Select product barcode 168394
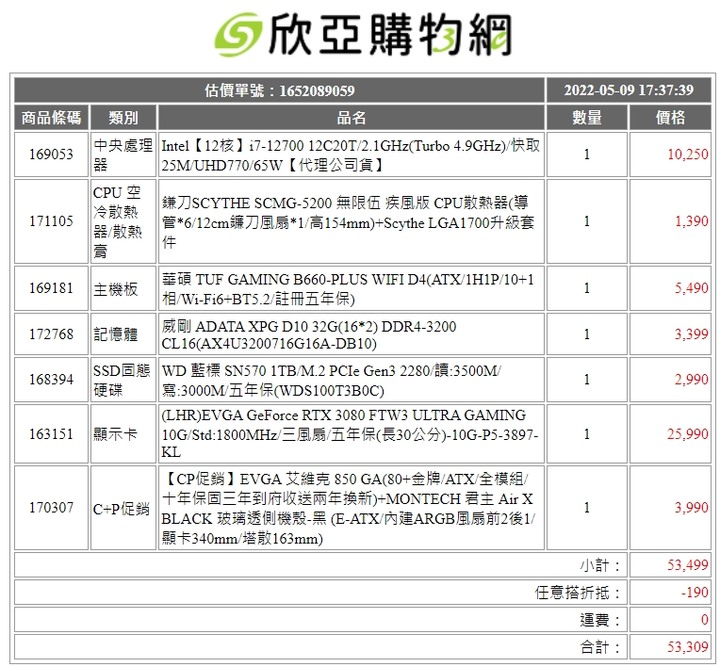 [x=51, y=380]
